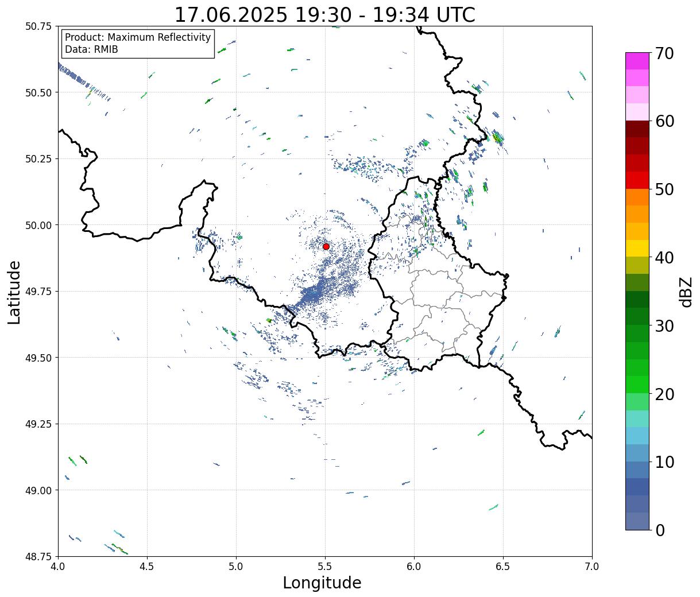Click the 6.0 longitude tick label
The height and width of the screenshot is (597, 700).
tap(414, 566)
